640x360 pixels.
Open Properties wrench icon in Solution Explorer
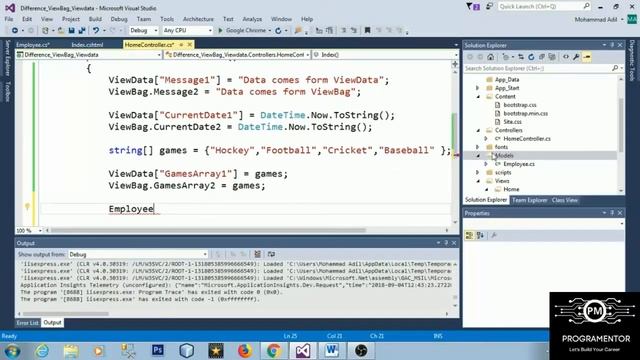tap(576, 57)
